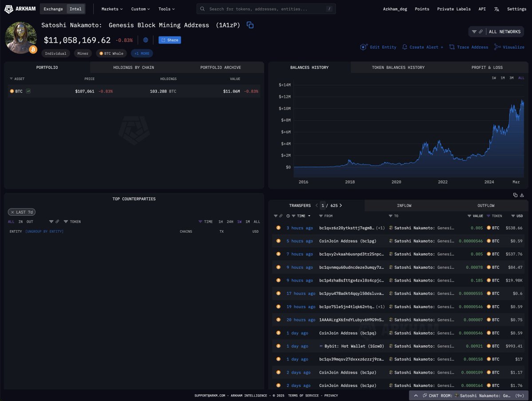Copy the 1A1zP address with the copy icon

pos(250,25)
